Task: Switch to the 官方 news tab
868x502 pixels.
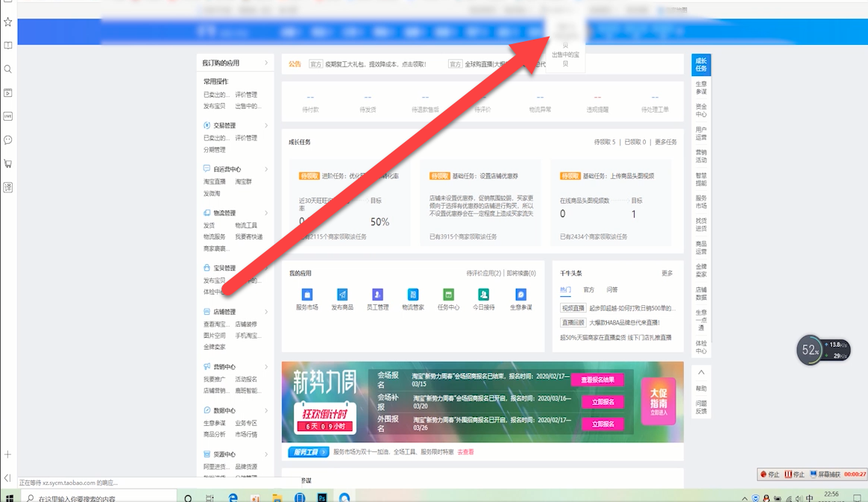Action: click(x=589, y=289)
